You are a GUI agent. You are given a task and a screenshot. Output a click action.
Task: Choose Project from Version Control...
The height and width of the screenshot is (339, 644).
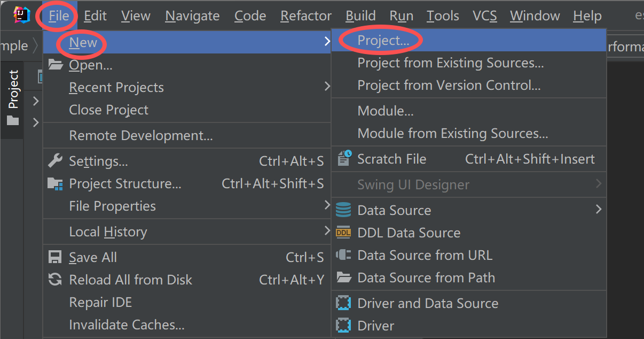[x=449, y=86]
